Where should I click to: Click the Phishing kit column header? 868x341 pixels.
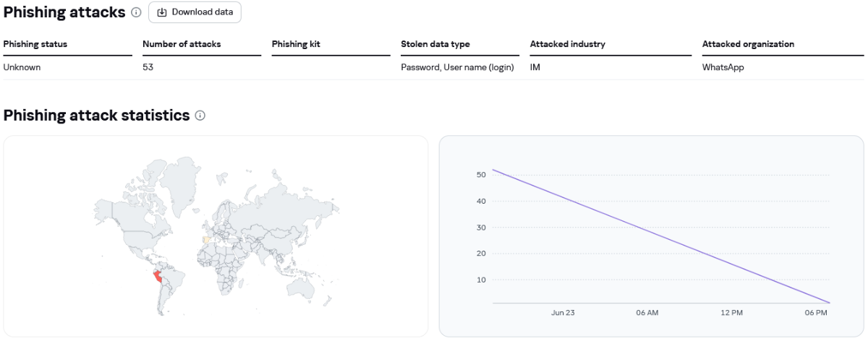tap(296, 44)
